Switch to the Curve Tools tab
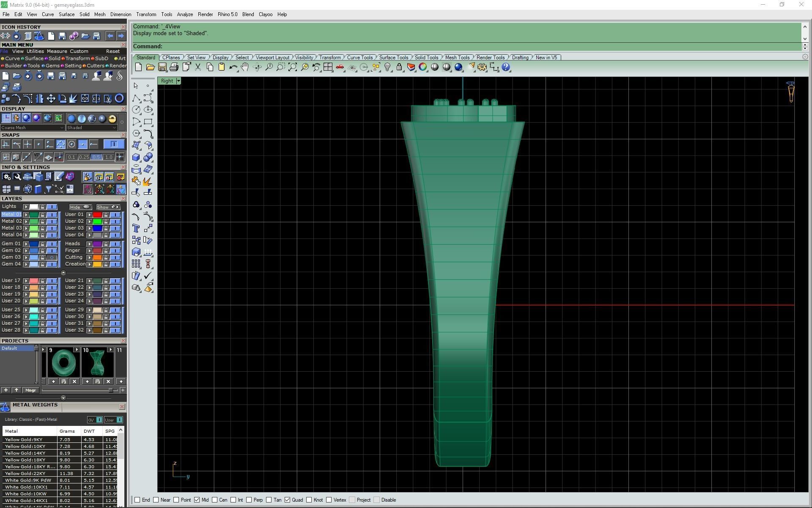The image size is (812, 508). click(x=359, y=58)
